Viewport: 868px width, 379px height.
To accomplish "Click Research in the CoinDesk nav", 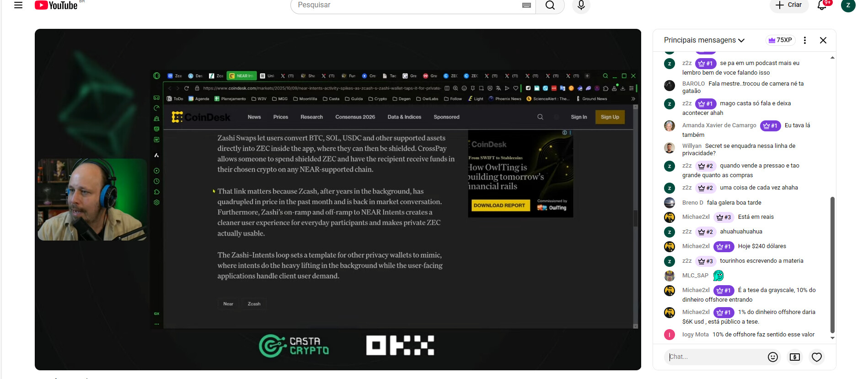I will (311, 117).
